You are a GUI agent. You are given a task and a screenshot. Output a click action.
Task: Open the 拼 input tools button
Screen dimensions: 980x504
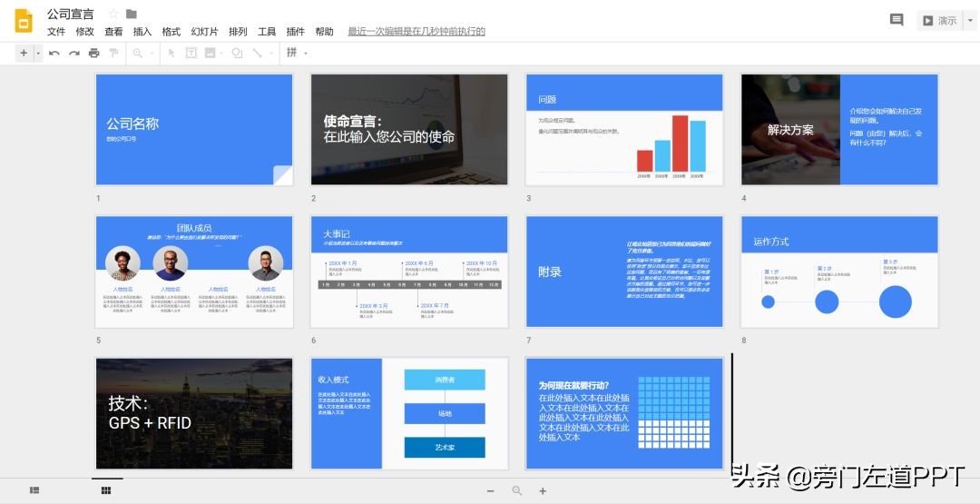(292, 53)
